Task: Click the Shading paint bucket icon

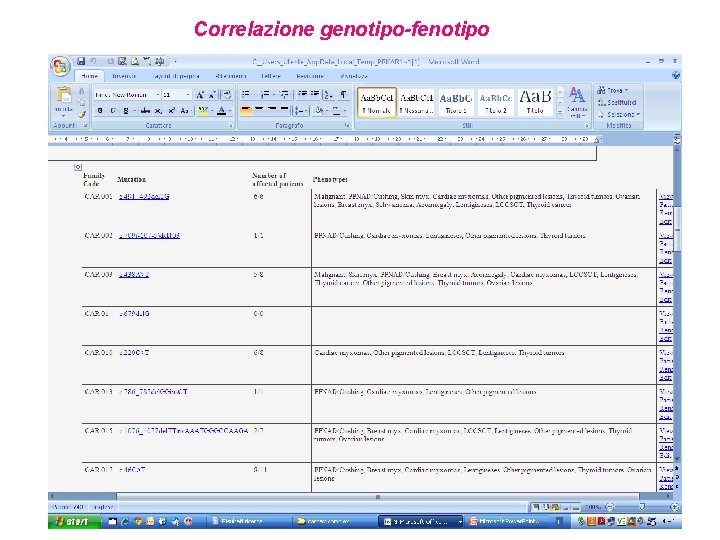Action: (x=320, y=111)
